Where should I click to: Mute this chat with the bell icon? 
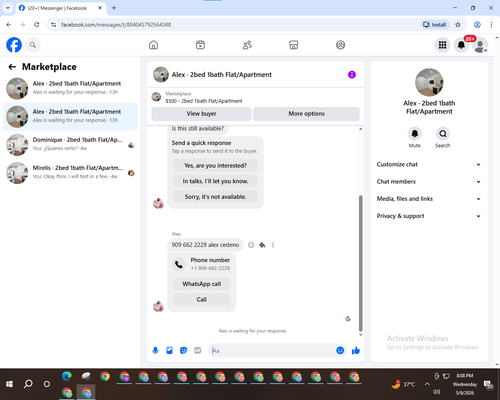pos(415,134)
